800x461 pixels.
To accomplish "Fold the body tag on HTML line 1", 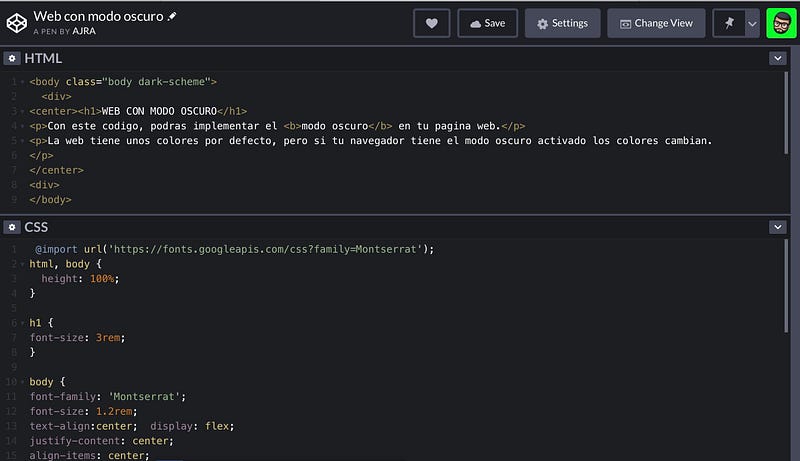I will [21, 81].
